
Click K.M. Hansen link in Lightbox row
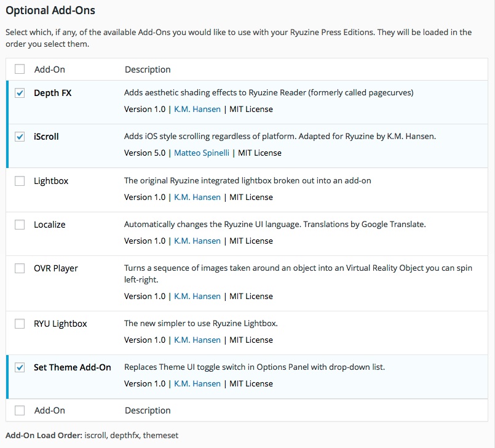(x=197, y=197)
